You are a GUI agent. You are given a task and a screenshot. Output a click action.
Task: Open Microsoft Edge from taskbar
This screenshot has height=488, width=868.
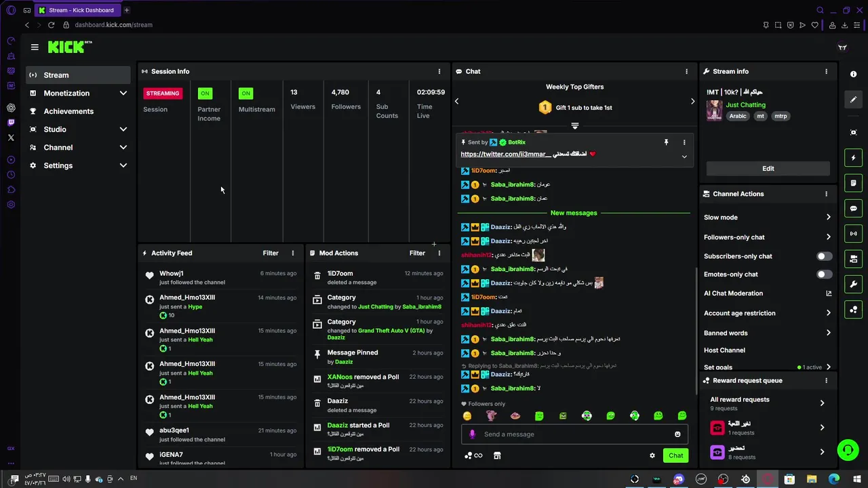[834, 479]
